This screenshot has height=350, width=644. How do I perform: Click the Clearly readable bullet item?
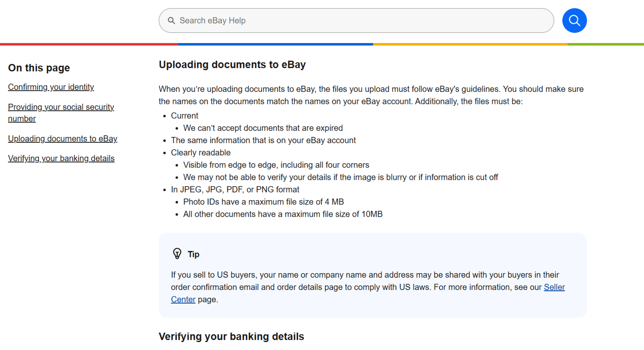pyautogui.click(x=201, y=153)
